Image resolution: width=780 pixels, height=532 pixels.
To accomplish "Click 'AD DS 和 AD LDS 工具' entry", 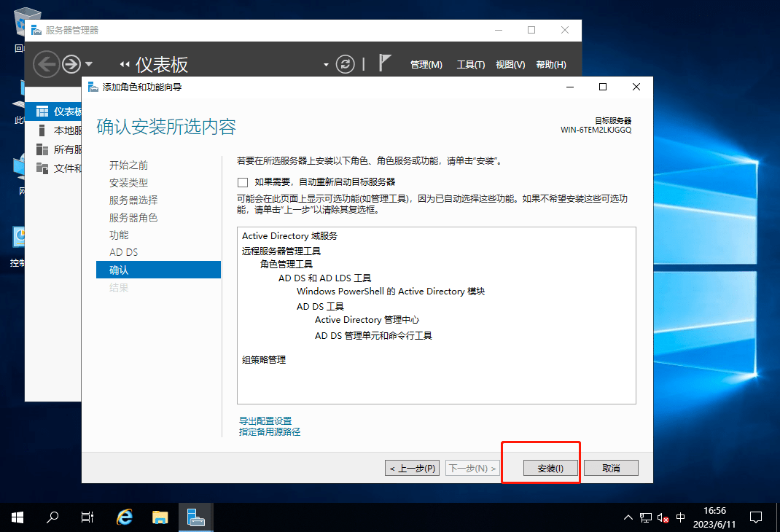I will [324, 278].
